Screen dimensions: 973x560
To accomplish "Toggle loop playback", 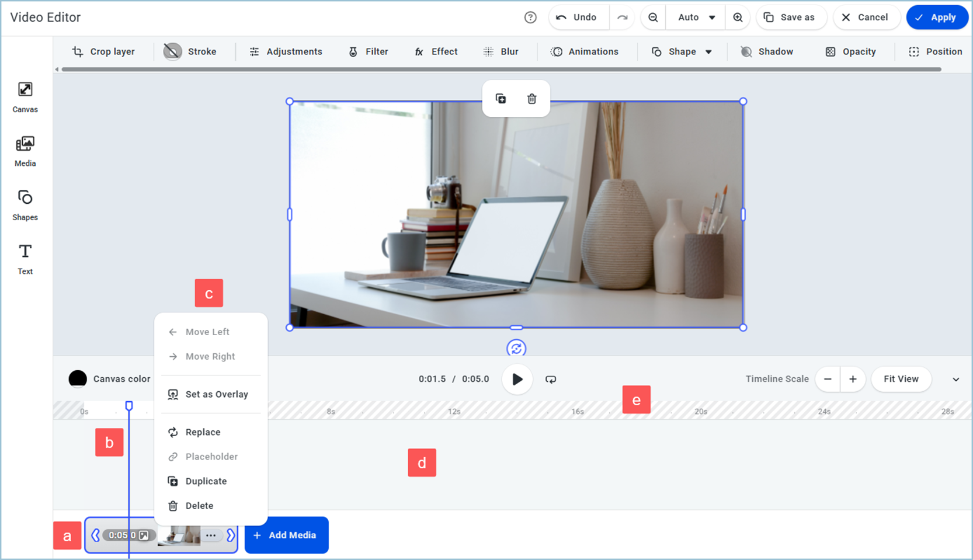I will (551, 380).
